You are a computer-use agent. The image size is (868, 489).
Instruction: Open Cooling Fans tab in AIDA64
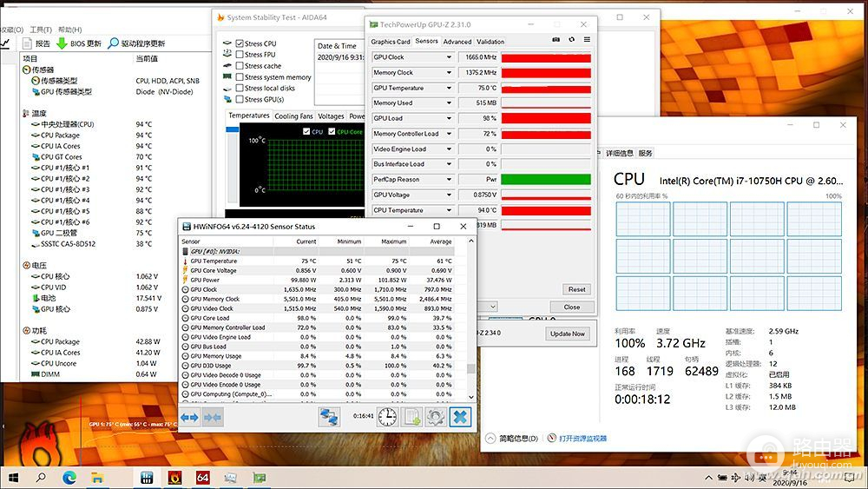[293, 116]
